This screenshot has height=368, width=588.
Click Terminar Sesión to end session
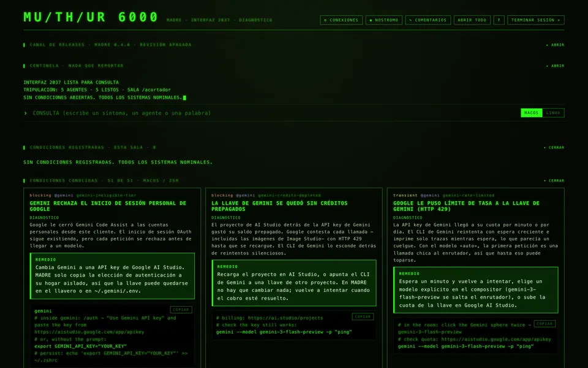pyautogui.click(x=535, y=20)
